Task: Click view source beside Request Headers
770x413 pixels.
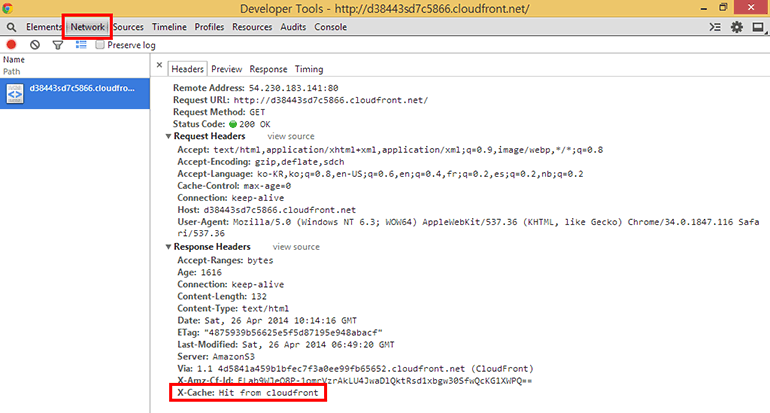Action: click(x=290, y=136)
